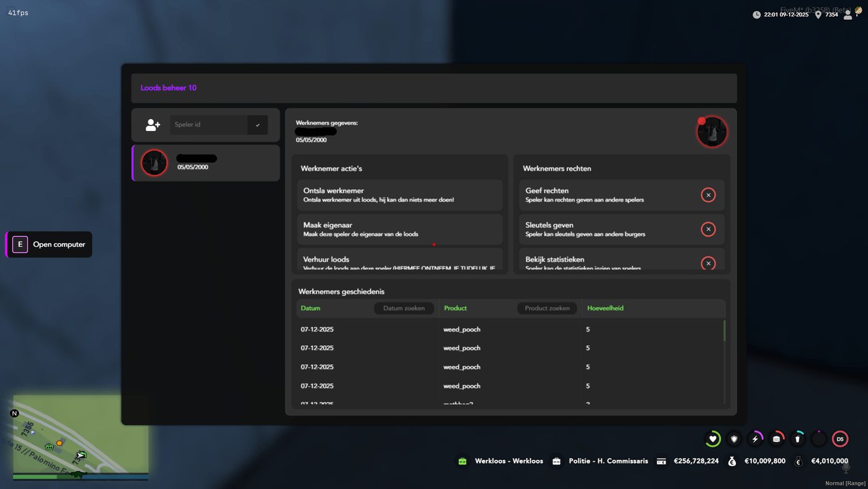Click the Datum zoeken search field
Image resolution: width=868 pixels, height=489 pixels.
[x=404, y=308]
